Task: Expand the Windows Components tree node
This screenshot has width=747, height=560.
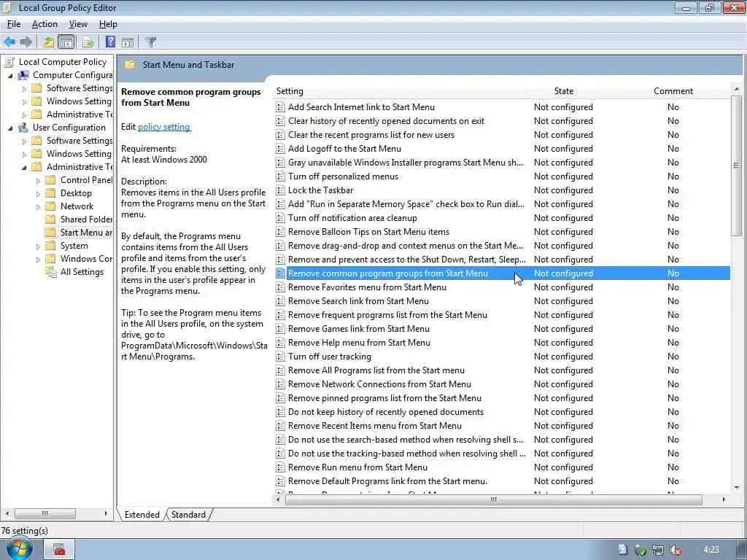Action: (x=38, y=260)
